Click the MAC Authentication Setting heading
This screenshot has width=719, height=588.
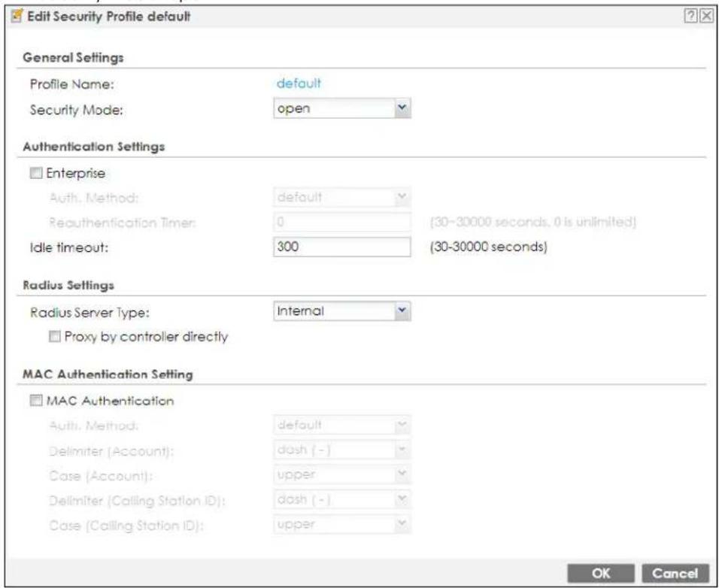108,374
